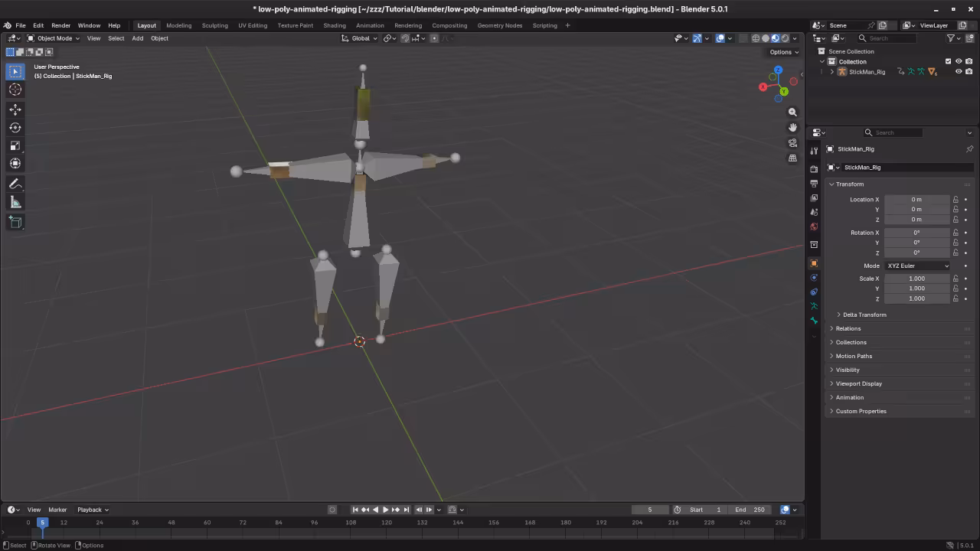980x551 pixels.
Task: Click the current frame field showing 5
Action: point(649,510)
